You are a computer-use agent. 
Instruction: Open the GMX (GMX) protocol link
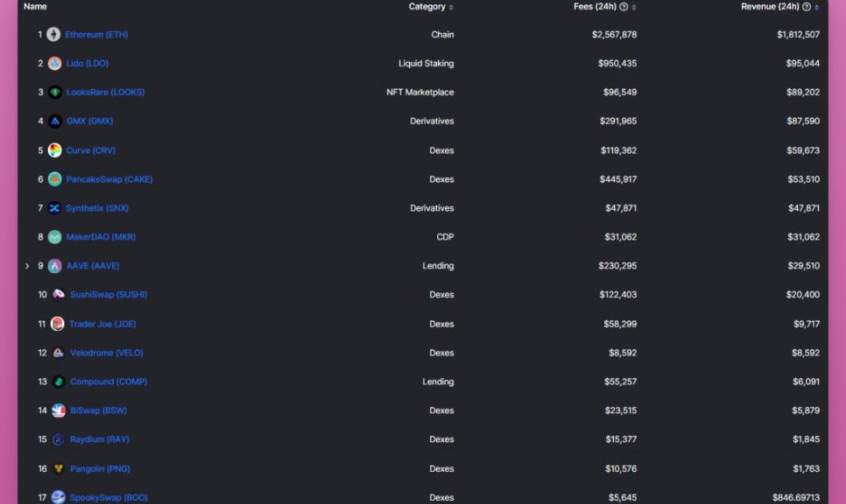coord(89,121)
